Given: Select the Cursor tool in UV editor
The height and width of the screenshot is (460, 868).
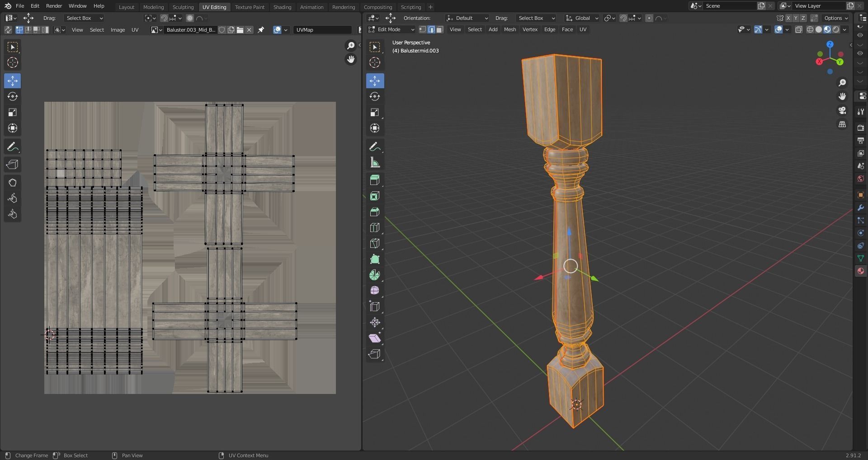Looking at the screenshot, I should tap(13, 62).
